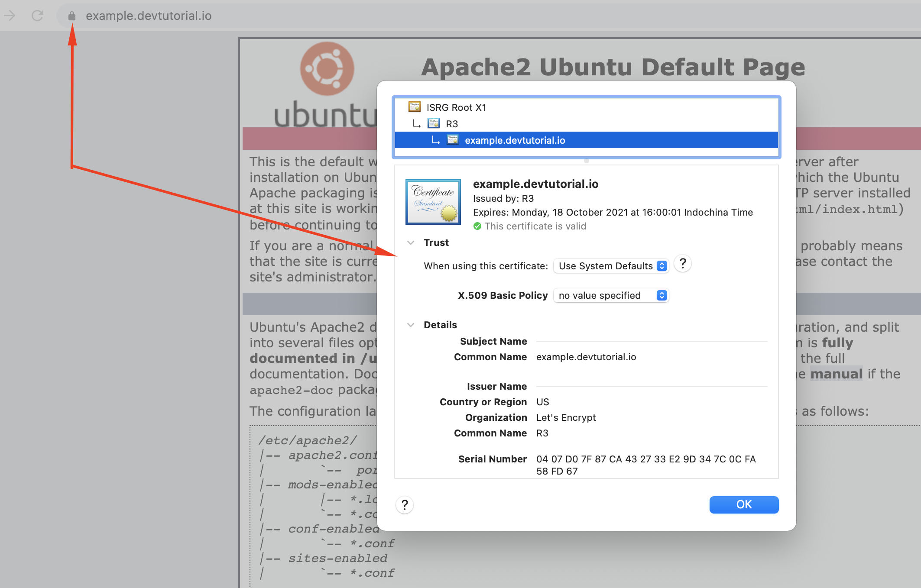
Task: Open the Use System Defaults dropdown
Action: 611,266
